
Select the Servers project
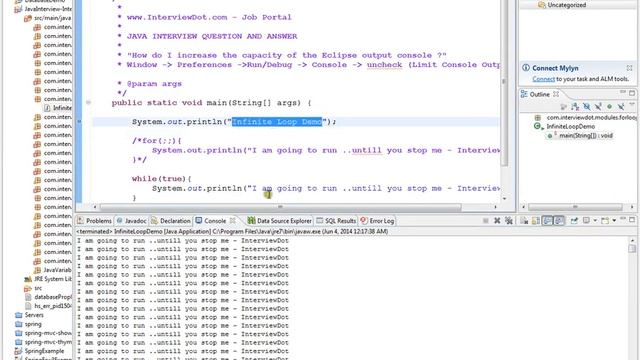(x=29, y=315)
